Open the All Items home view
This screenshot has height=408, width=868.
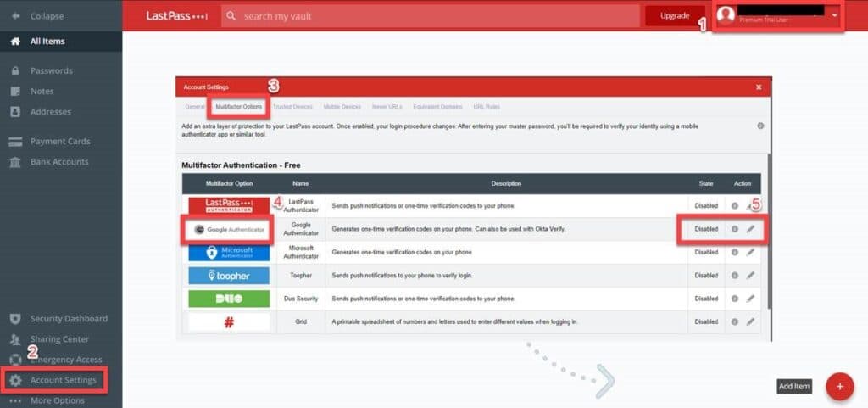pos(61,41)
